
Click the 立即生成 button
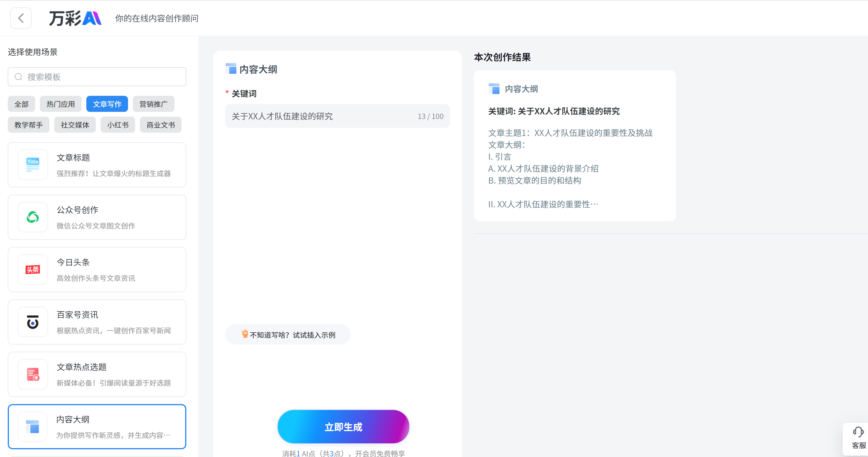click(x=343, y=427)
